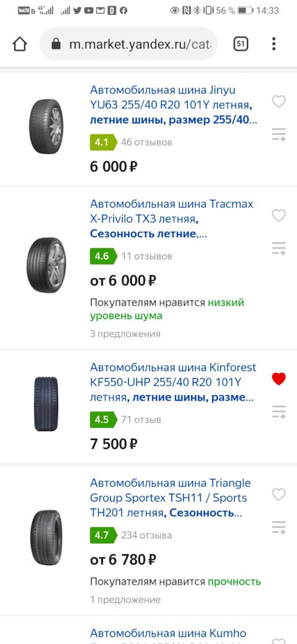
Task: Add Kinforest KF550-UHP to comparison list
Action: (279, 412)
